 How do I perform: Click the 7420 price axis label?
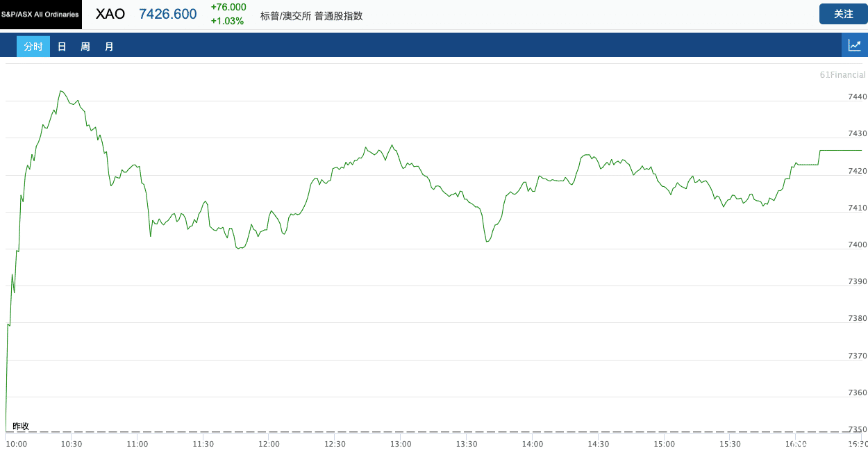click(x=857, y=171)
